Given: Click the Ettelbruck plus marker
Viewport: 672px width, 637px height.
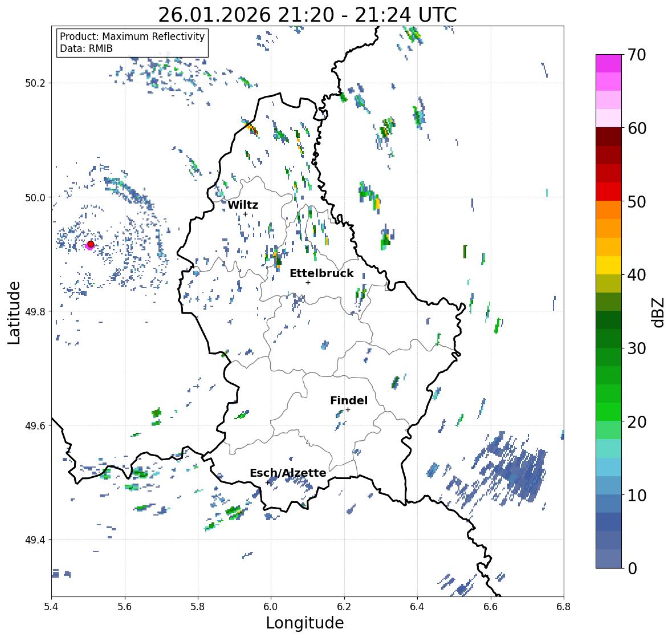Looking at the screenshot, I should click(x=308, y=282).
